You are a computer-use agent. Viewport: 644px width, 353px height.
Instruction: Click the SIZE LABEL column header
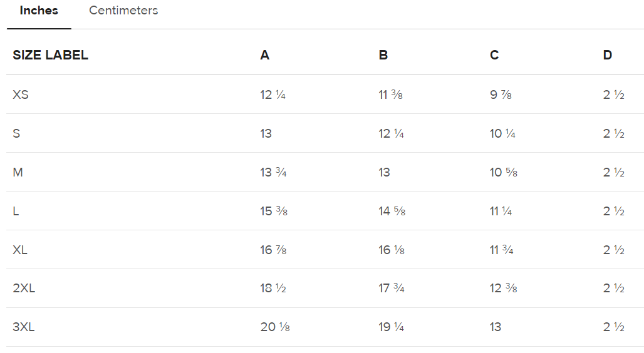tap(50, 55)
